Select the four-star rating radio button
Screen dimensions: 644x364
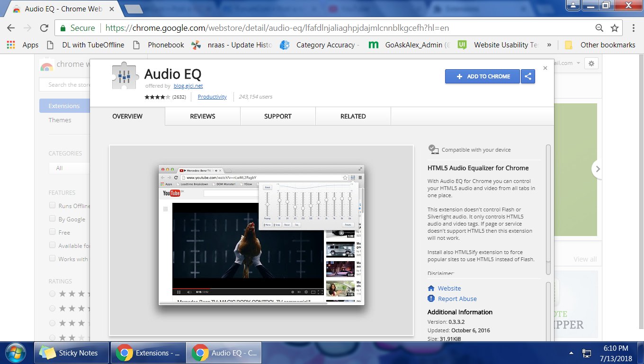click(x=52, y=309)
